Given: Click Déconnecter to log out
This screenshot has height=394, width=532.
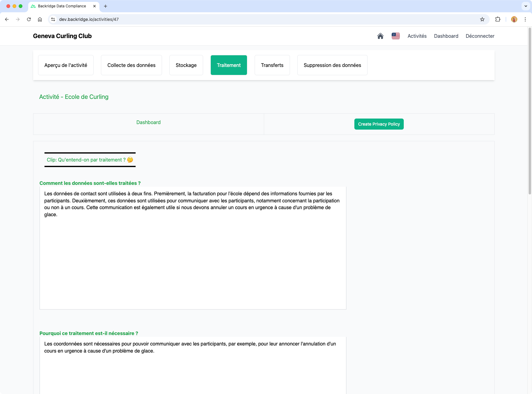Looking at the screenshot, I should tap(480, 36).
